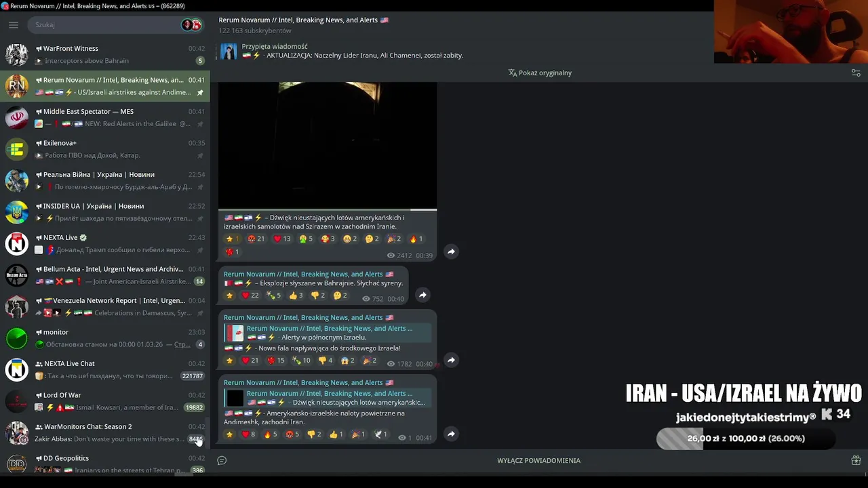Click the '122 163 subskrybentów' subscriber count

click(x=255, y=31)
